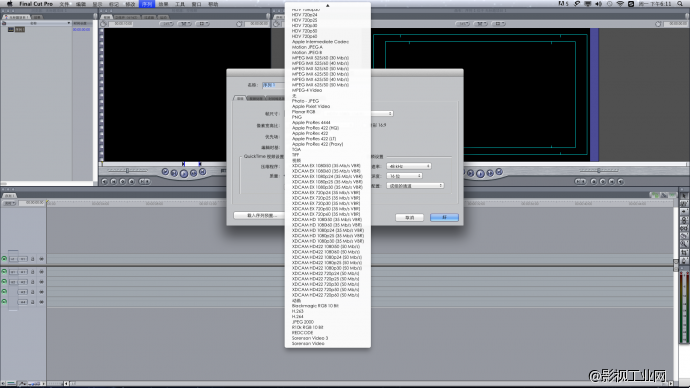Click the volume icon in menu bar
Viewport: 690px width, 388px height.
[598, 4]
